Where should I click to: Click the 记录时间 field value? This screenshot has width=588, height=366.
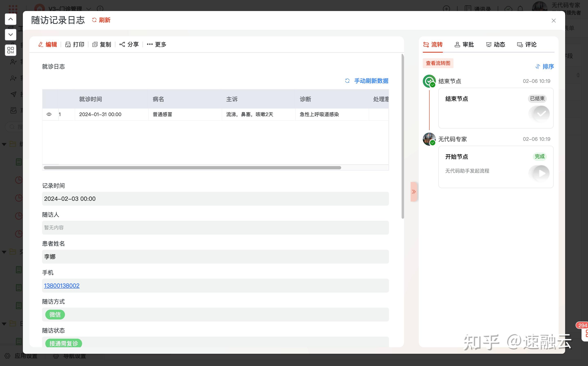coord(215,199)
